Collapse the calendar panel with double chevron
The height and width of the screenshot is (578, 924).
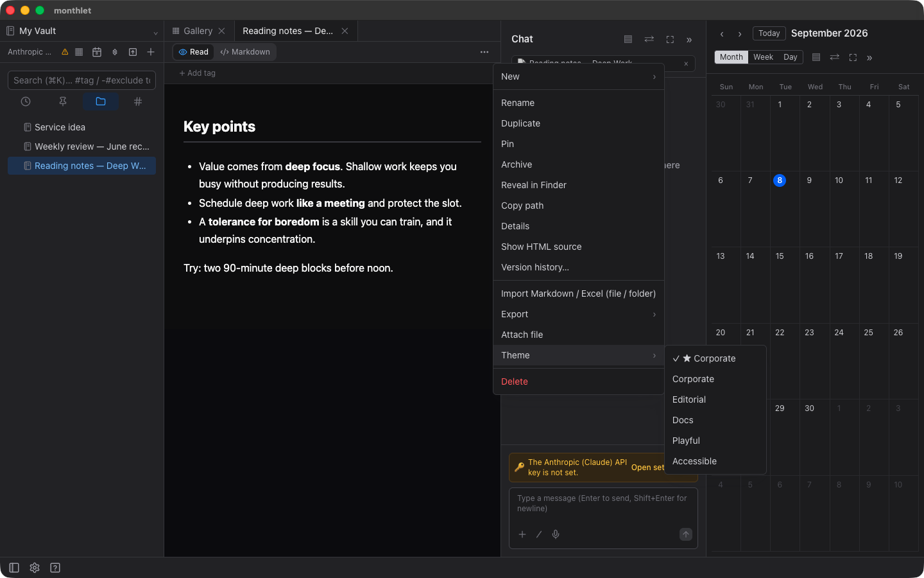(x=869, y=58)
